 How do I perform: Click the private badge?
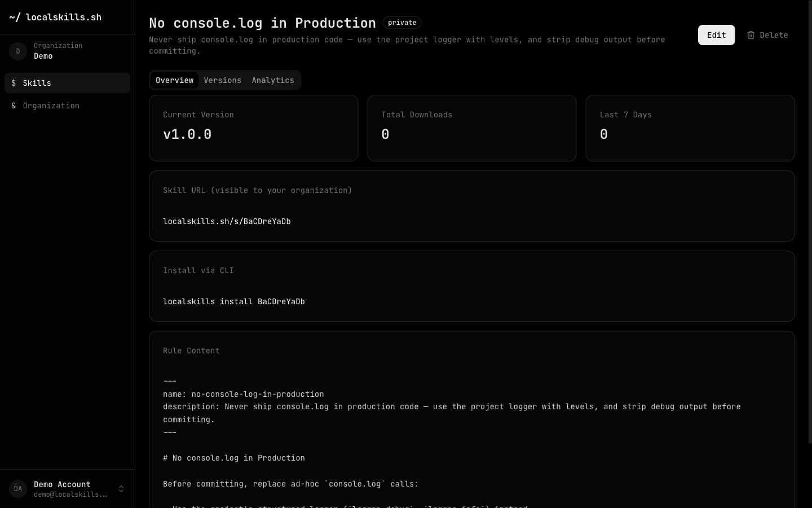tap(402, 23)
